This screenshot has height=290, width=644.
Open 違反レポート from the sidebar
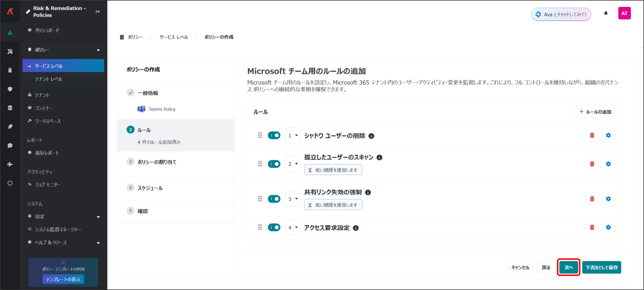tap(47, 153)
